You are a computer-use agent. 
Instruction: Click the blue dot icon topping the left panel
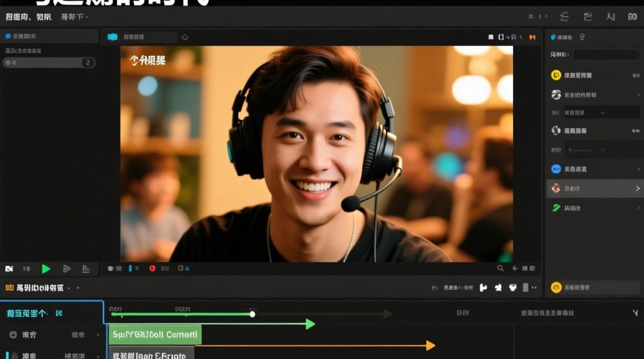tap(8, 36)
